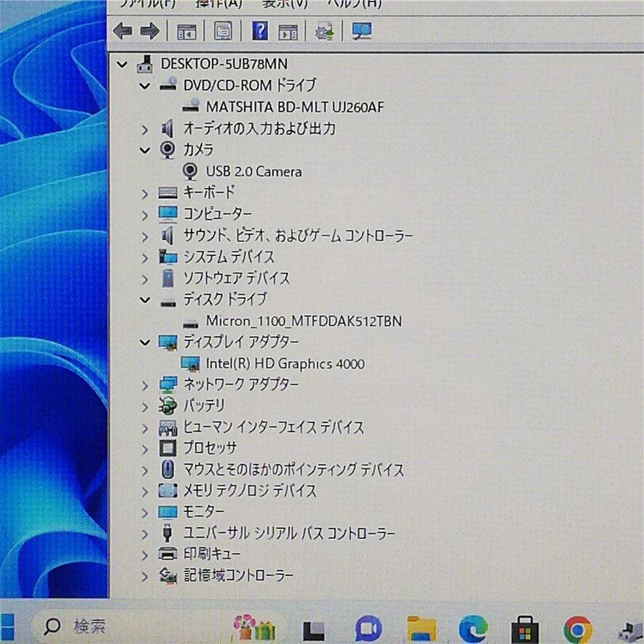Click the コンピューター monitor category icon
This screenshot has width=644, height=644.
(168, 214)
